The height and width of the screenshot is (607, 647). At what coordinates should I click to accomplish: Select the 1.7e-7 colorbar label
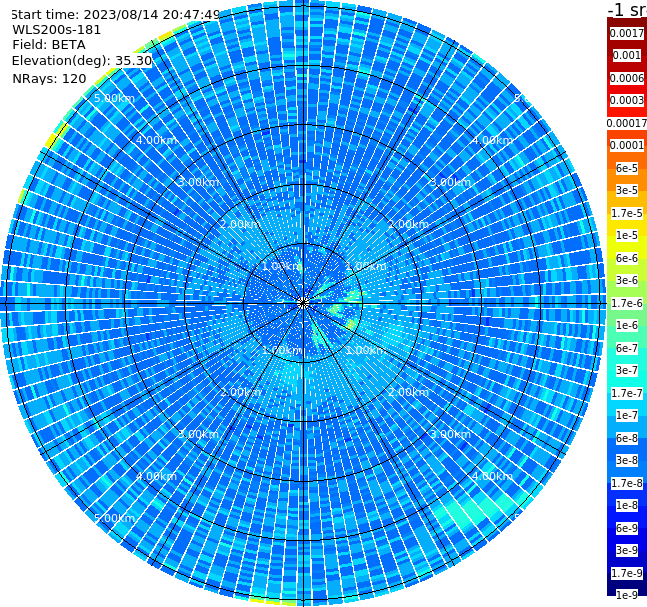(627, 393)
